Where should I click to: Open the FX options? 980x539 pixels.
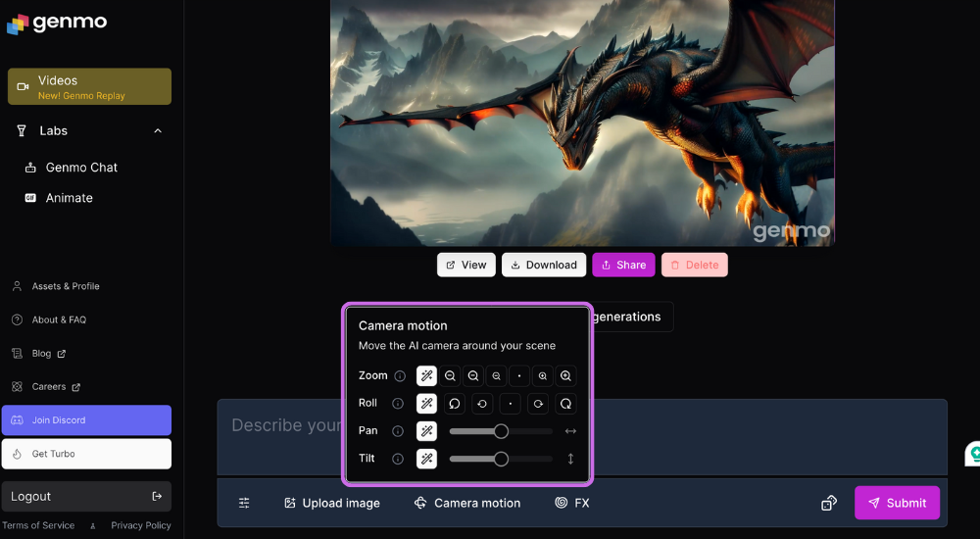point(572,503)
